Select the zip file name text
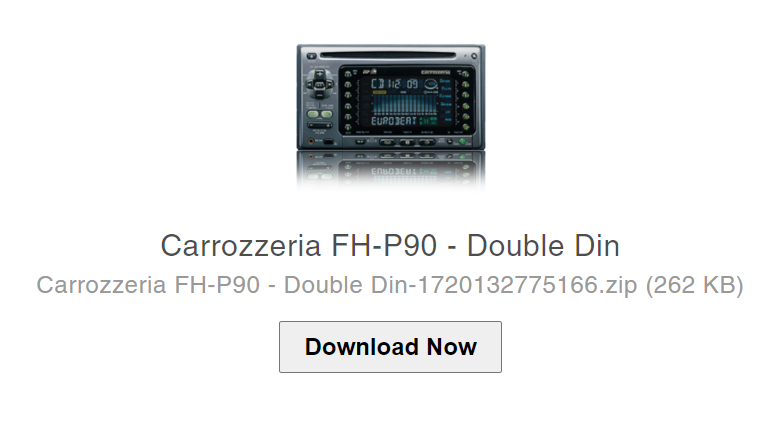The image size is (780, 423). click(337, 285)
